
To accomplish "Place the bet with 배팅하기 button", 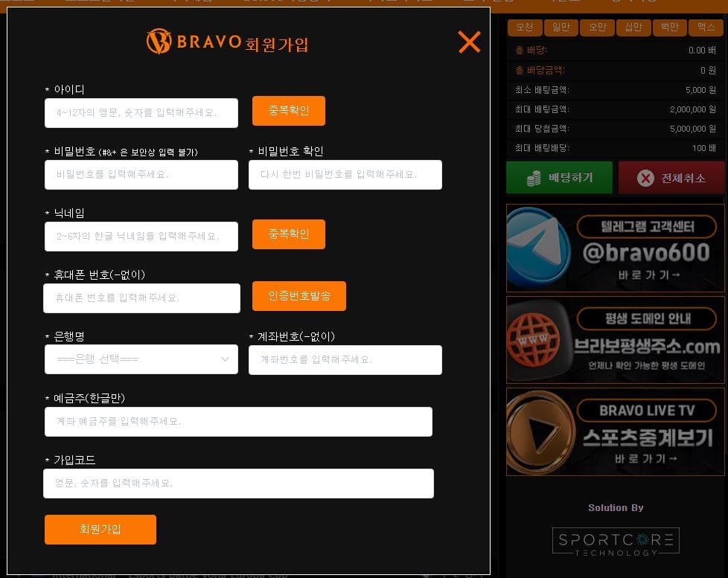I will coord(559,177).
